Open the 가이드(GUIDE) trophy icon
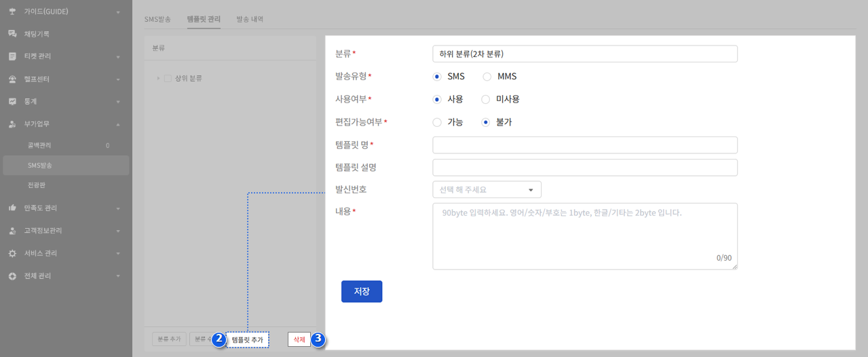Image resolution: width=868 pixels, height=357 pixels. pyautogui.click(x=12, y=12)
